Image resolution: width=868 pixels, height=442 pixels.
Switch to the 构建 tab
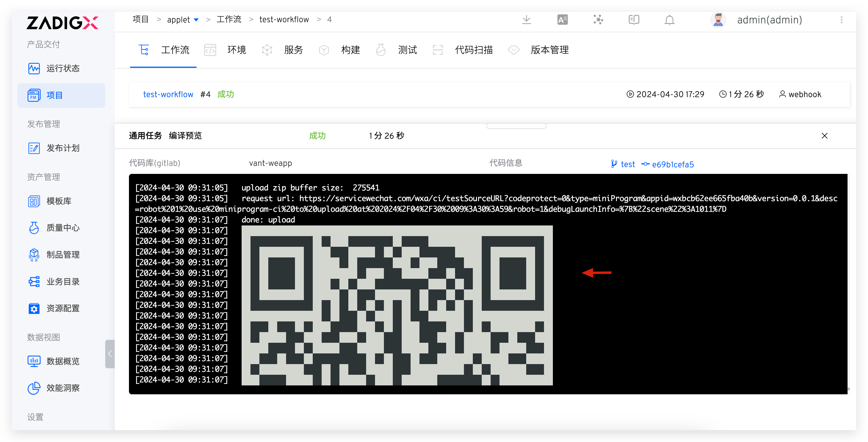tap(339, 50)
